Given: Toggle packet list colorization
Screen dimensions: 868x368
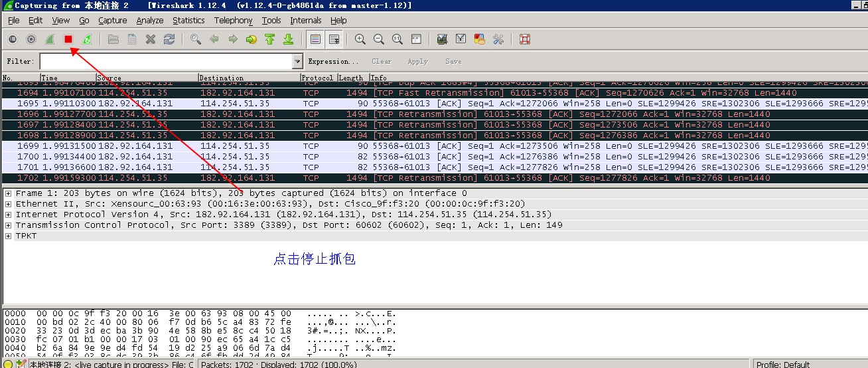Looking at the screenshot, I should pyautogui.click(x=315, y=39).
